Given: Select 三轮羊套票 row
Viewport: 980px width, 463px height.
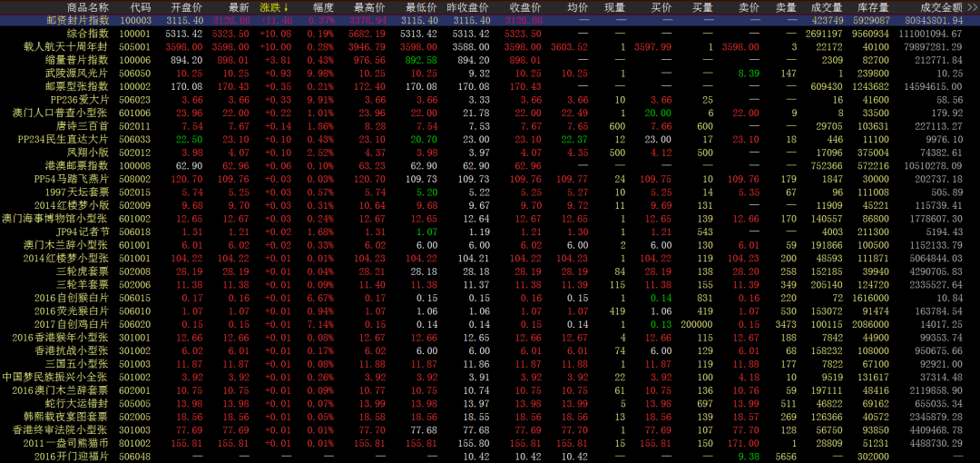Looking at the screenshot, I should click(x=490, y=284).
